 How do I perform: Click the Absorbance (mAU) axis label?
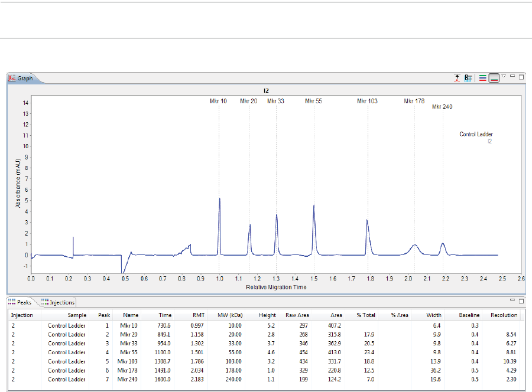pos(18,183)
